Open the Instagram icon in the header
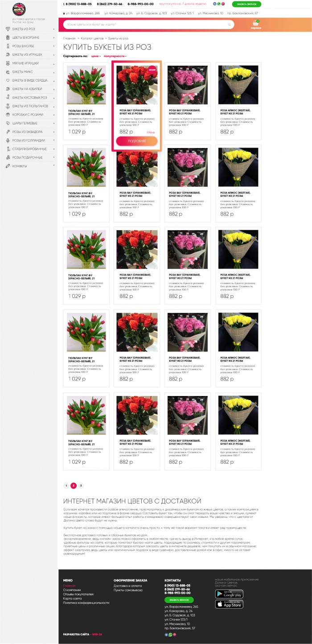The image size is (312, 644). [x=223, y=4]
